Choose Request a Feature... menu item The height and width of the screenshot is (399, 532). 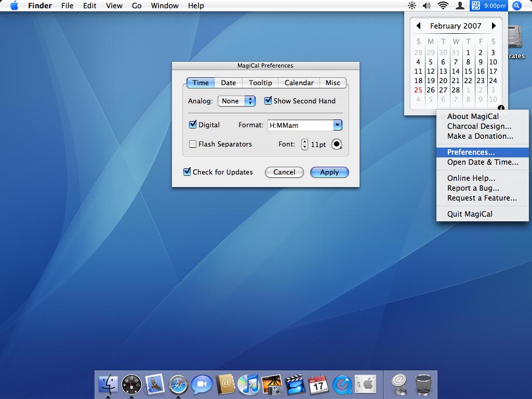pyautogui.click(x=483, y=198)
